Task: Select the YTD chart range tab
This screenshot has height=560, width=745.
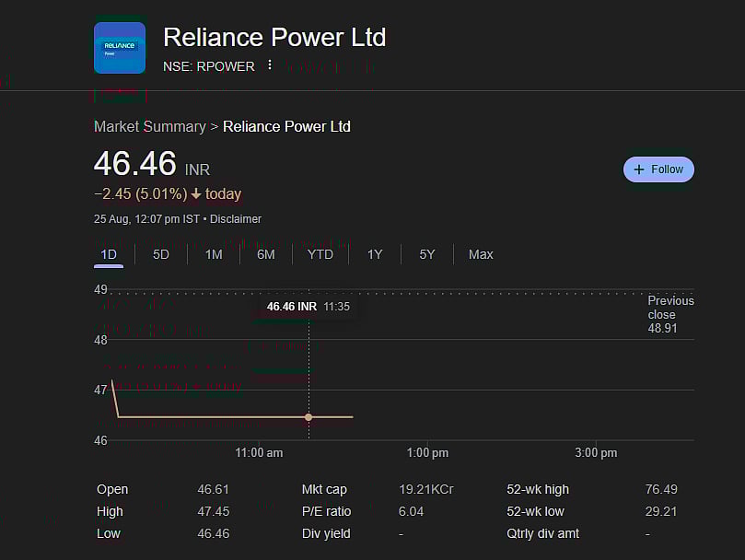Action: pos(320,255)
